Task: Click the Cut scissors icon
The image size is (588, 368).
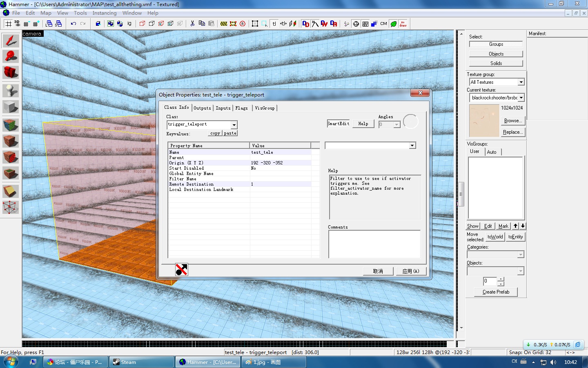Action: coord(192,24)
